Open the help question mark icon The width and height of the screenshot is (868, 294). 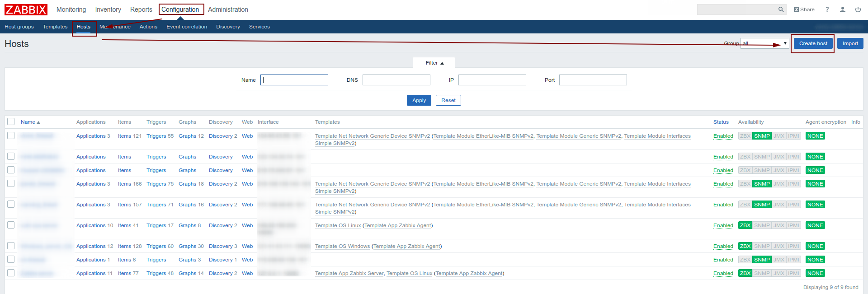pyautogui.click(x=827, y=9)
